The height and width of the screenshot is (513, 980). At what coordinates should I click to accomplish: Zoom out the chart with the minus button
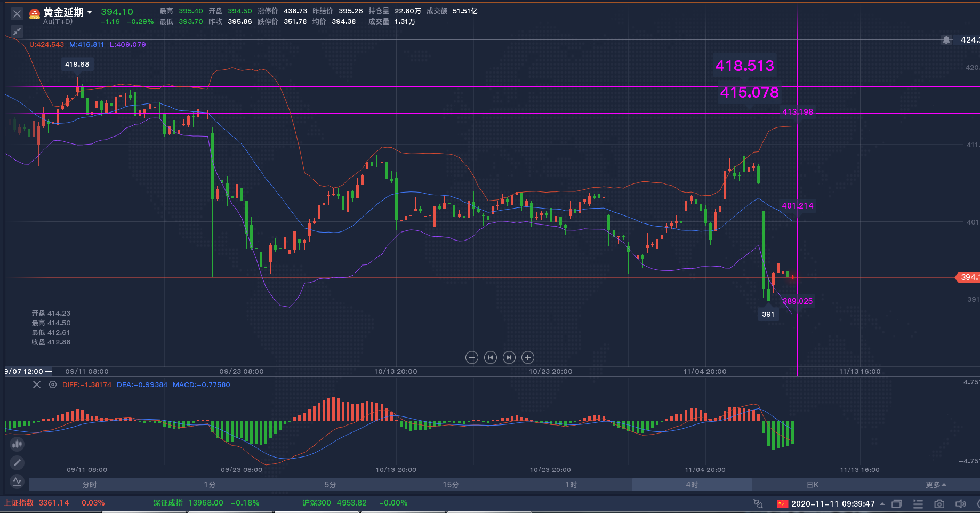click(x=472, y=357)
